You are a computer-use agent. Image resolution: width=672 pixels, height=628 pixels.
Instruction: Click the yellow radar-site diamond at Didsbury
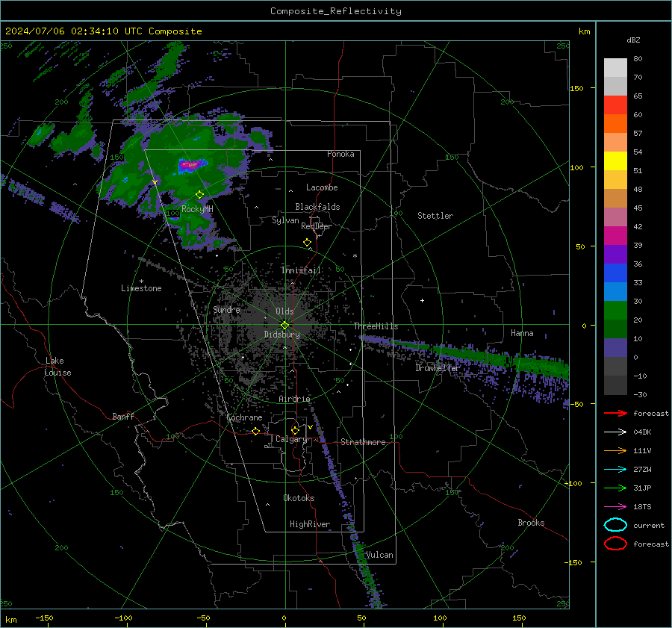(284, 326)
